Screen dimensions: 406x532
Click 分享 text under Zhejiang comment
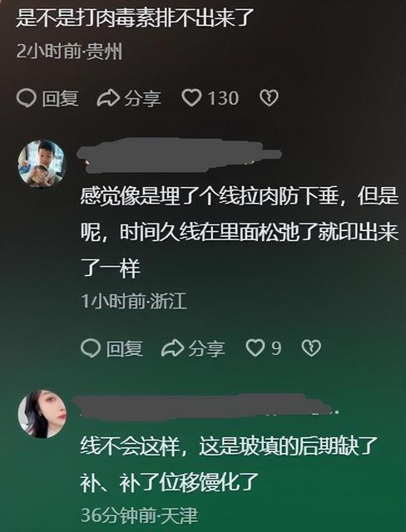[x=207, y=348]
